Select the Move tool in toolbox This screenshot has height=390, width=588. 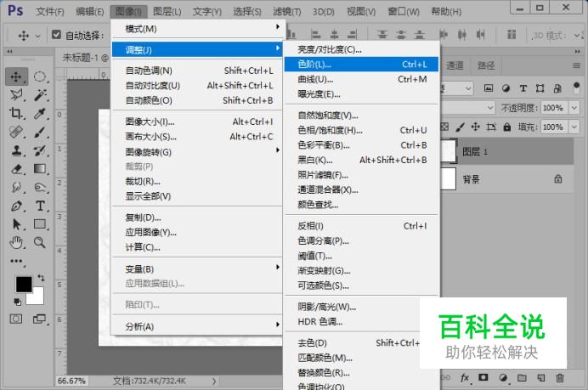[16, 76]
